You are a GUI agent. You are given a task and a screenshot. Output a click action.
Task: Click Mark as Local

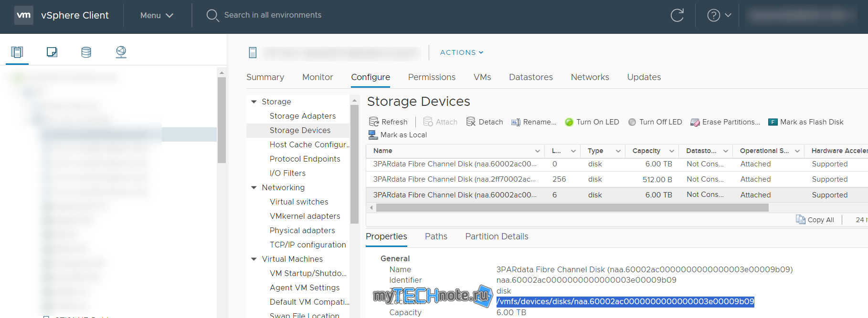(398, 135)
